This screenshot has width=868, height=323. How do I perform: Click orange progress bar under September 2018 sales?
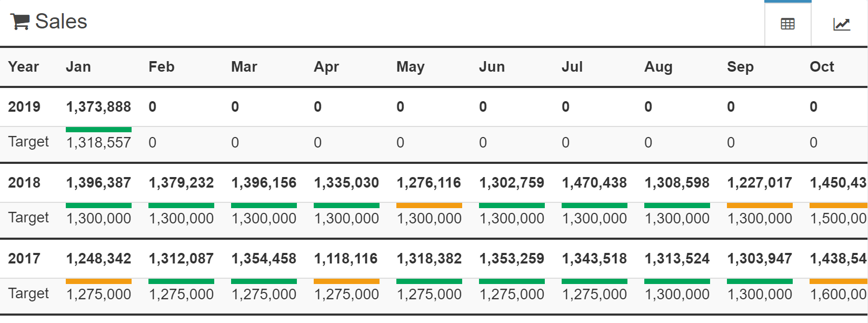click(760, 205)
